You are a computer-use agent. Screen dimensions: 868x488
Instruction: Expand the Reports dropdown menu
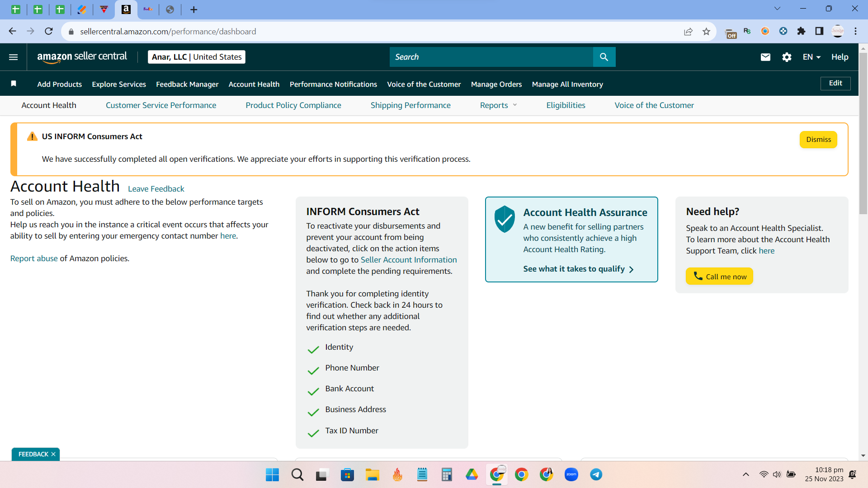pos(499,105)
